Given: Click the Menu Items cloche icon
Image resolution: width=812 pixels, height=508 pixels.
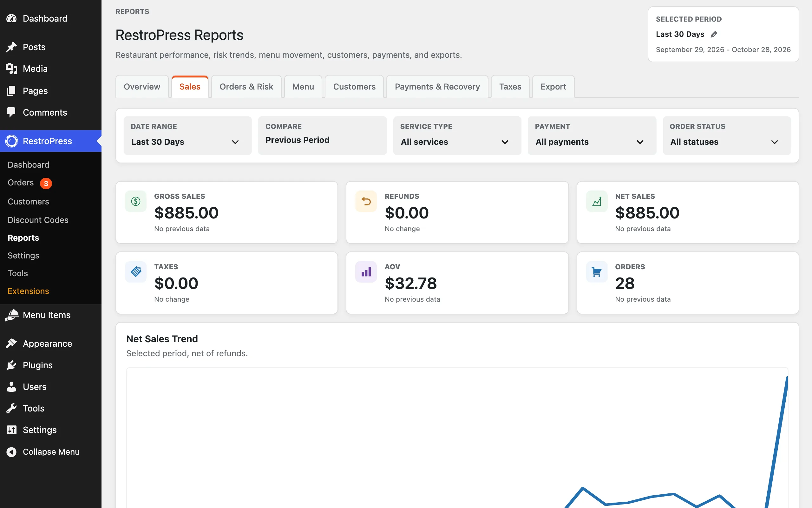Looking at the screenshot, I should [12, 315].
